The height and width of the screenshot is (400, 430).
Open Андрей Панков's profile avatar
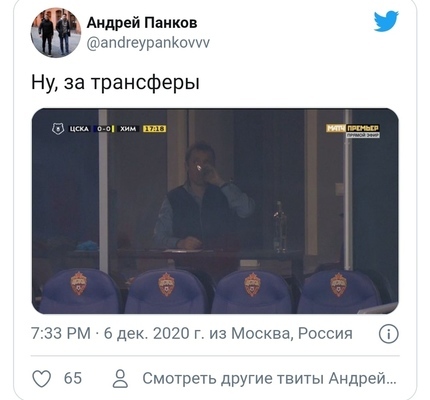pyautogui.click(x=56, y=33)
